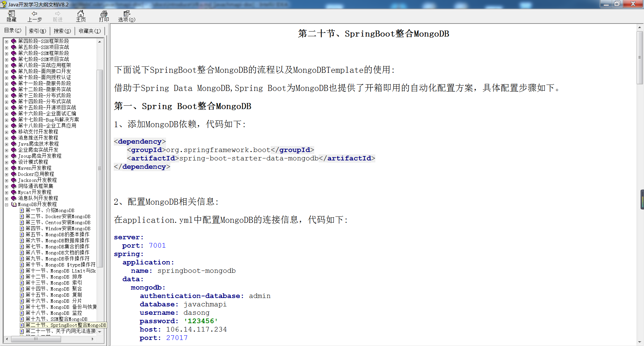The width and height of the screenshot is (644, 346).
Task: Click page icon of 第十九节、SSM整合MongoDB
Action: point(22,319)
